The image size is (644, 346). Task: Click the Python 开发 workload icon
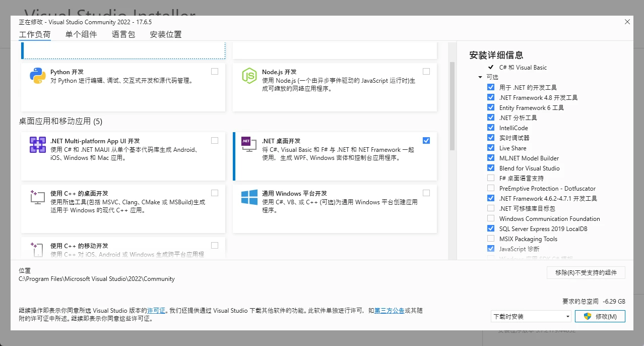point(38,76)
